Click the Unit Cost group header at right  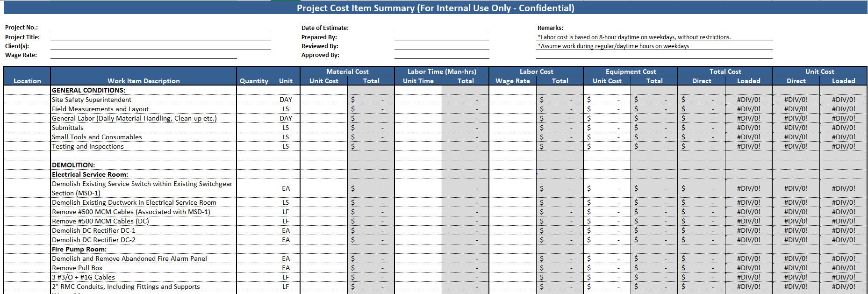coord(819,72)
